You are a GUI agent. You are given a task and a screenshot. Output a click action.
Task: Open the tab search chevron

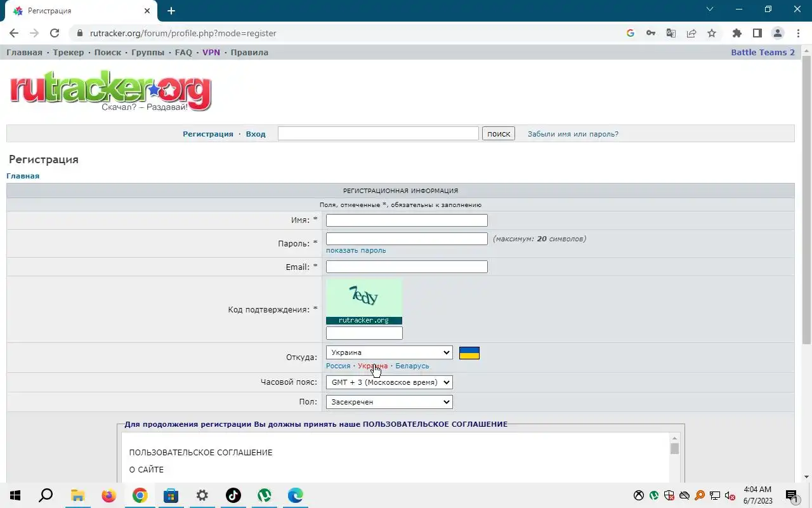[x=710, y=10]
